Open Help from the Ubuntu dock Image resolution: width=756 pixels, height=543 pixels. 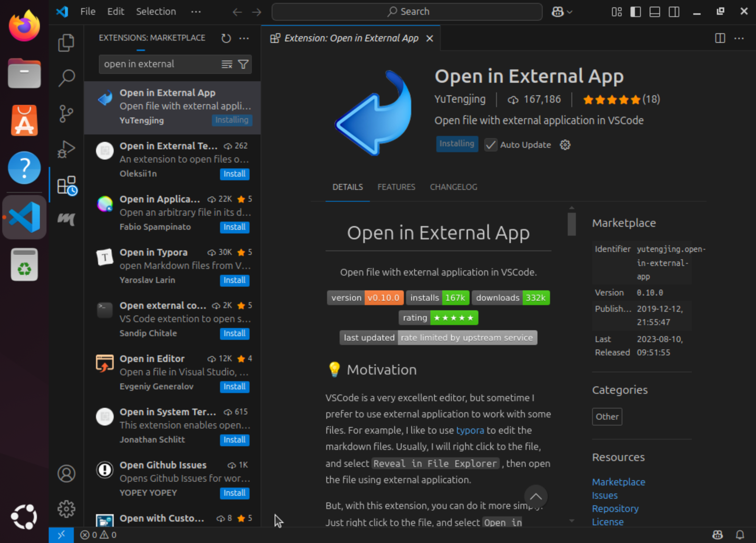[x=24, y=168]
